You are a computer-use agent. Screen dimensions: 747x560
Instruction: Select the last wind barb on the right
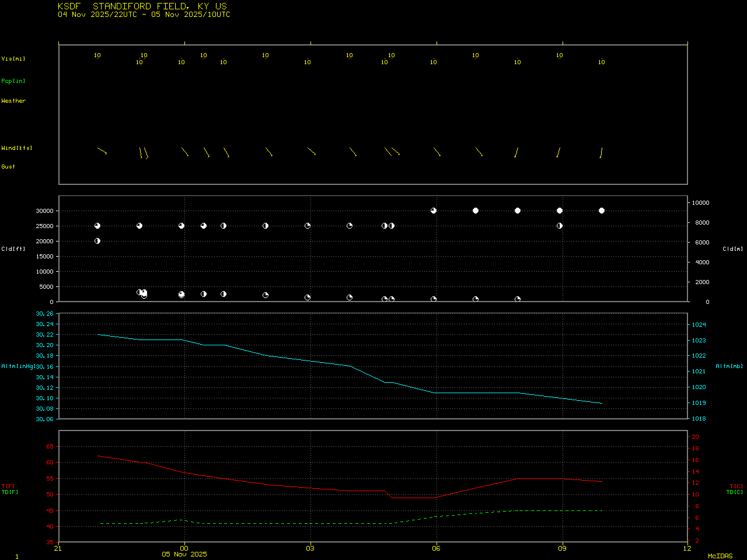(601, 153)
